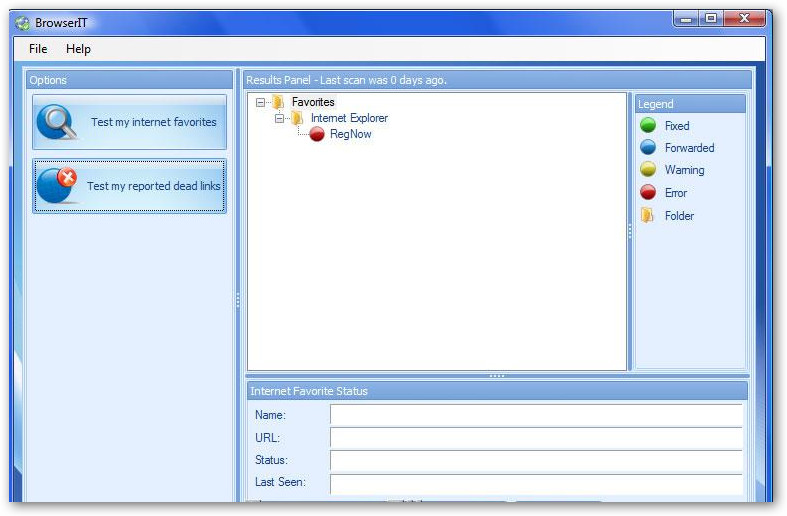Click the Warning legend label

685,170
